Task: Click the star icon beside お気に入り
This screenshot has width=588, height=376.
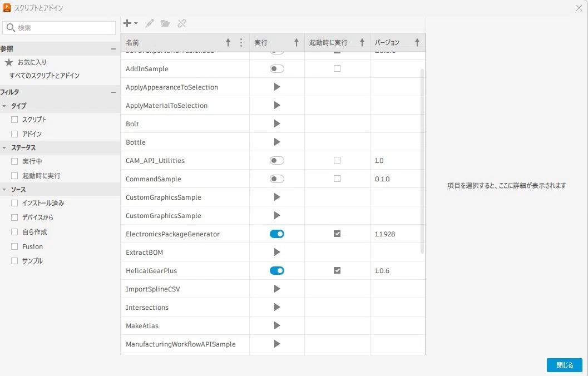Action: point(9,62)
